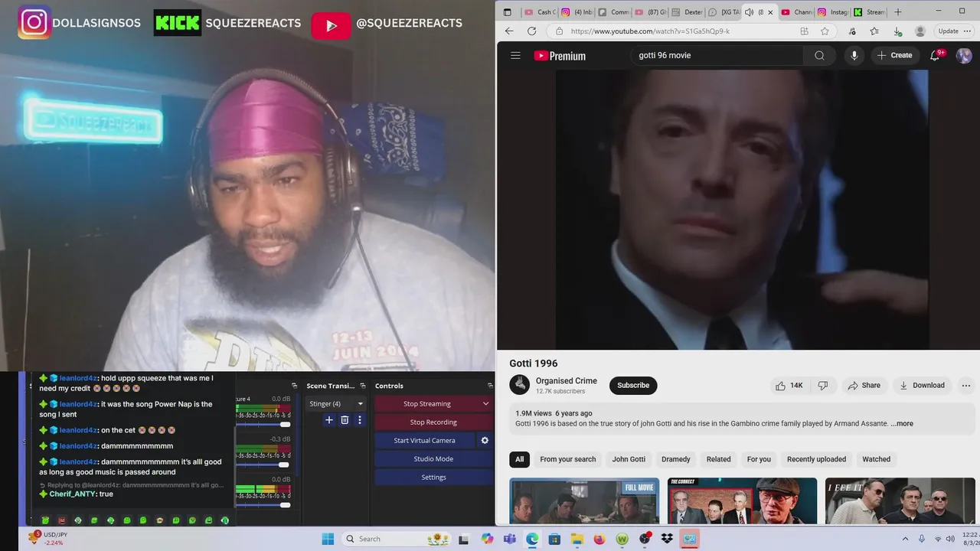Download the Gotti 1996 video
The image size is (980, 551).
(922, 386)
